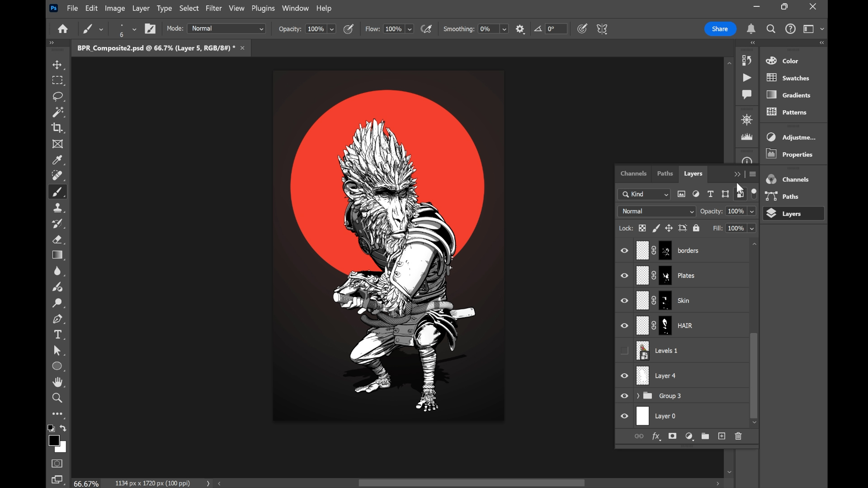Open the layer filter Kind dropdown

coord(644,194)
